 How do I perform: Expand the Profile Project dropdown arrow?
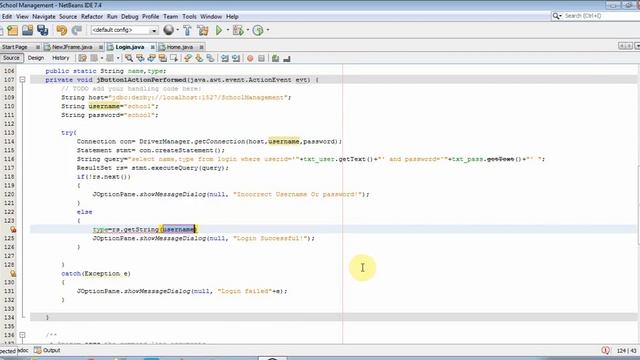(268, 30)
